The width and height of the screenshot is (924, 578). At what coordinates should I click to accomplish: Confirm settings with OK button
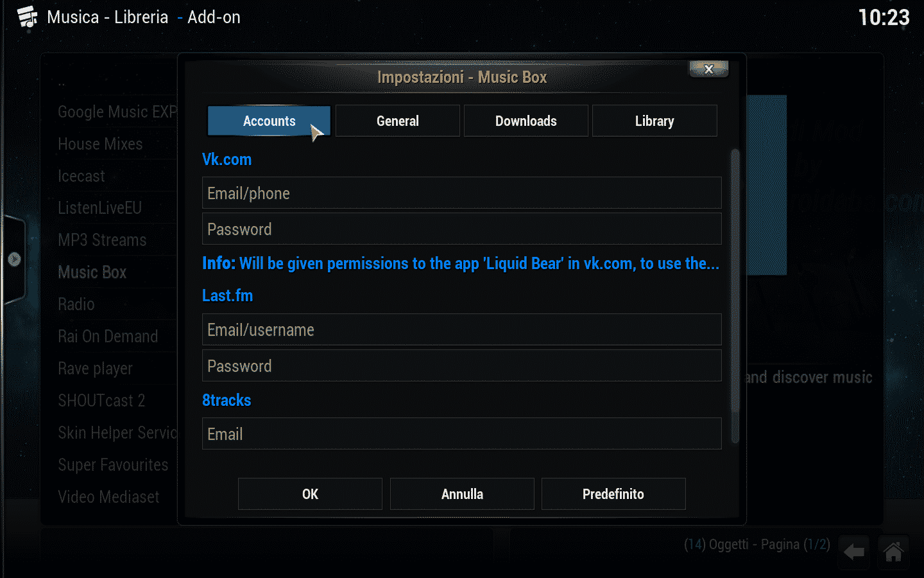pos(310,494)
